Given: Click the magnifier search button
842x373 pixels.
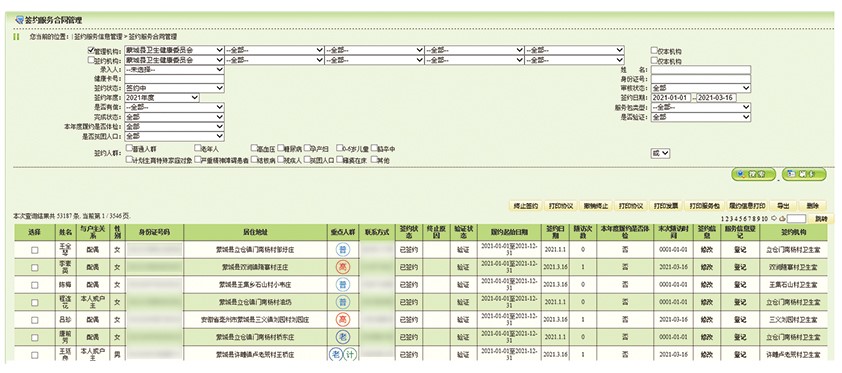Looking at the screenshot, I should [x=753, y=174].
